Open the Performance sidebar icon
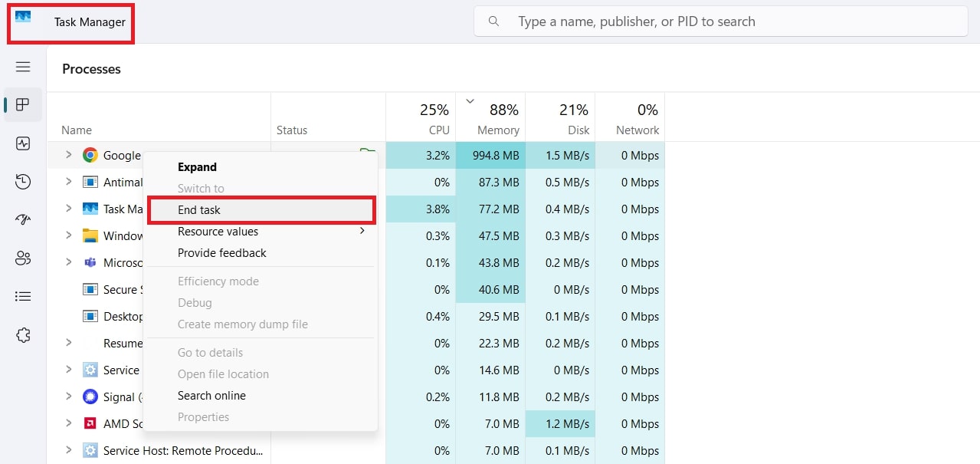Screen dimensions: 980x464 (23, 143)
